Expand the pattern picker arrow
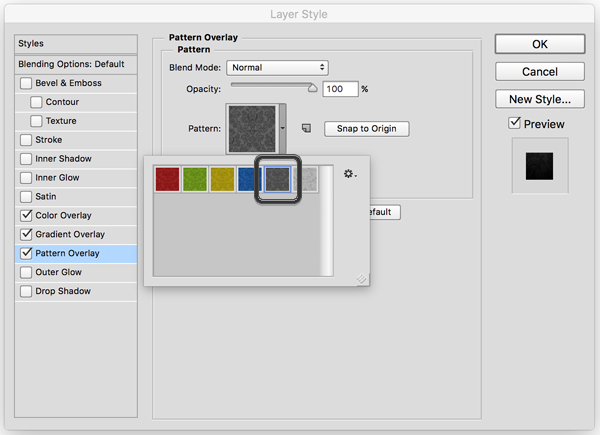Viewport: 600px width, 435px height. point(284,129)
